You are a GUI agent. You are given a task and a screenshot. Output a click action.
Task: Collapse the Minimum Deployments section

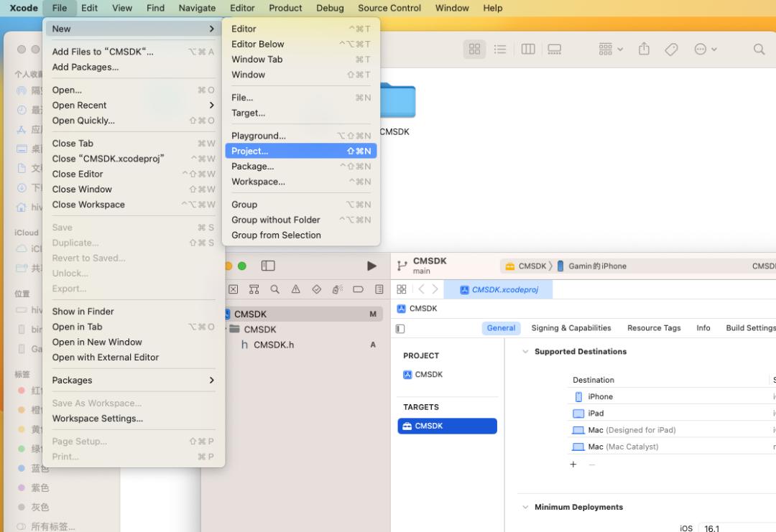[x=525, y=508]
